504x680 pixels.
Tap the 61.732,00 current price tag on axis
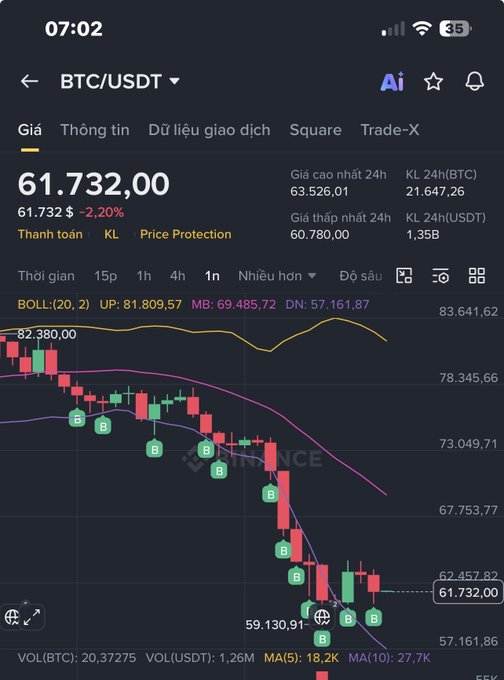(468, 592)
